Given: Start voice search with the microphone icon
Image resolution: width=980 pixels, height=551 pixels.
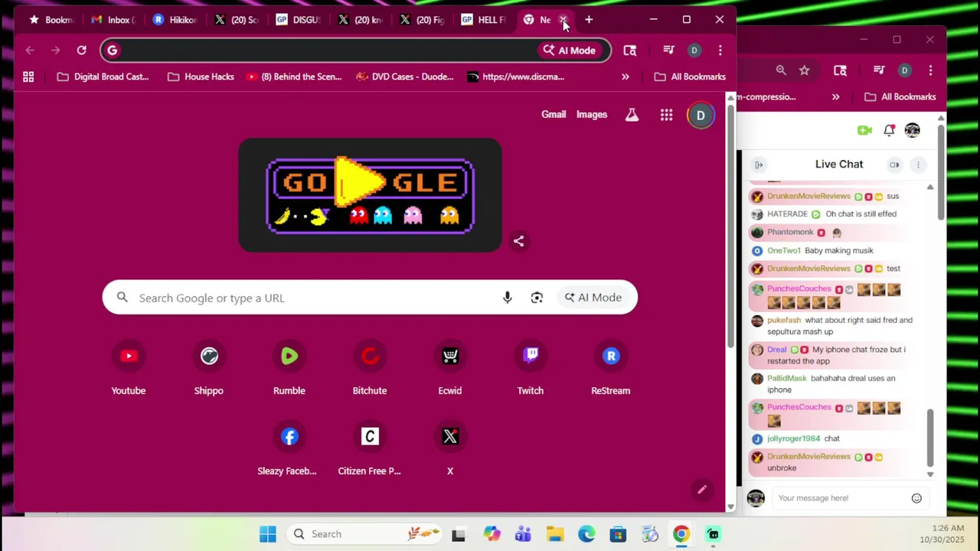Looking at the screenshot, I should [x=508, y=298].
